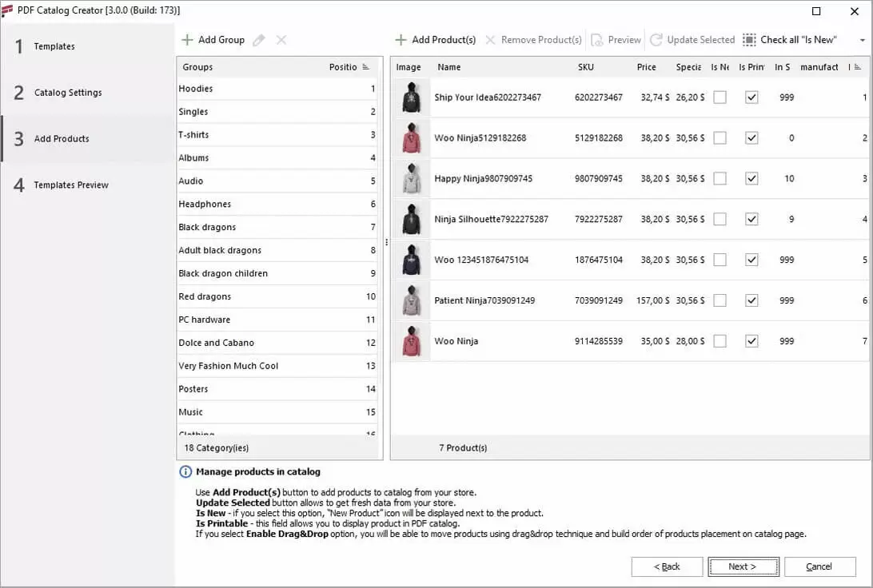Viewport: 873px width, 588px height.
Task: Click Remove Product(s) toolbar button
Action: [533, 40]
